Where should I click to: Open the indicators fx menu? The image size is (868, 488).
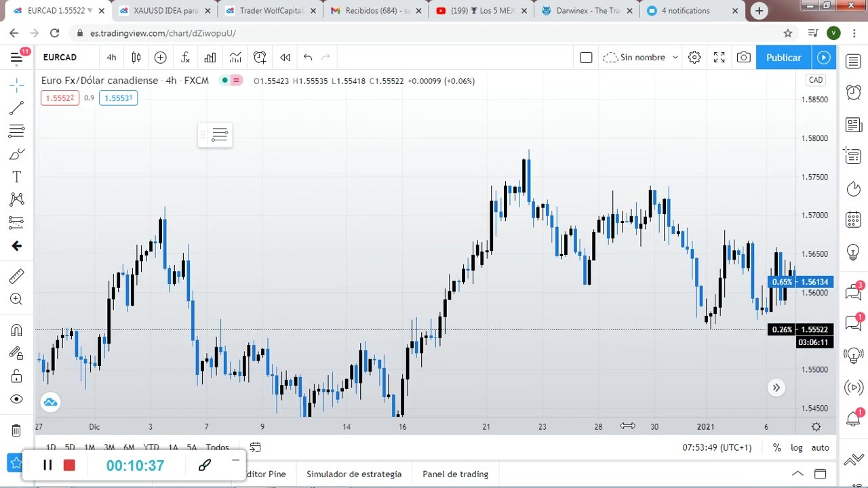(x=185, y=58)
